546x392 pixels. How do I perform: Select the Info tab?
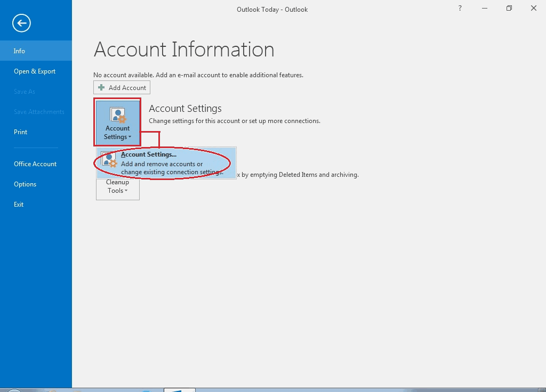click(36, 51)
